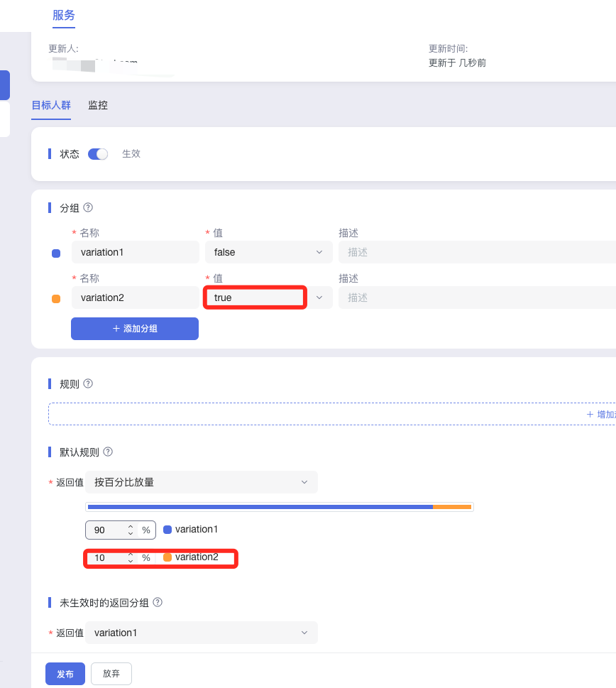This screenshot has width=616, height=688.
Task: Click the orange variation2 color square in 分组
Action: click(x=57, y=298)
